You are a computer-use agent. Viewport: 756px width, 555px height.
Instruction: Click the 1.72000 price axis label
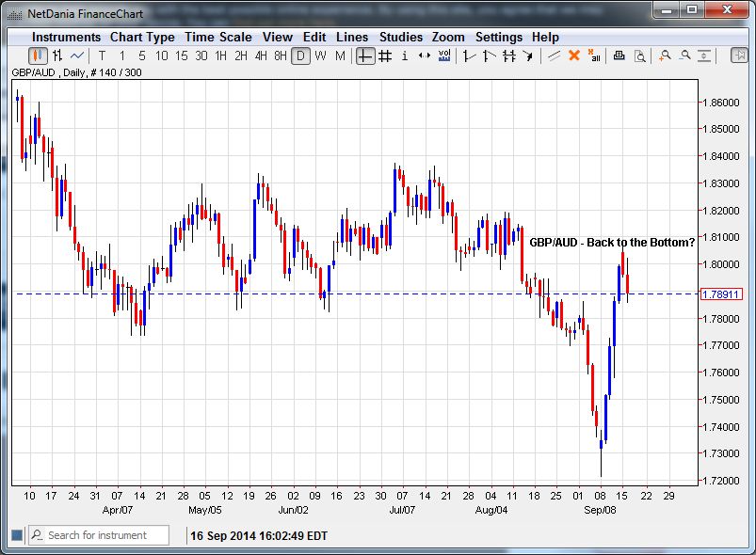[721, 481]
